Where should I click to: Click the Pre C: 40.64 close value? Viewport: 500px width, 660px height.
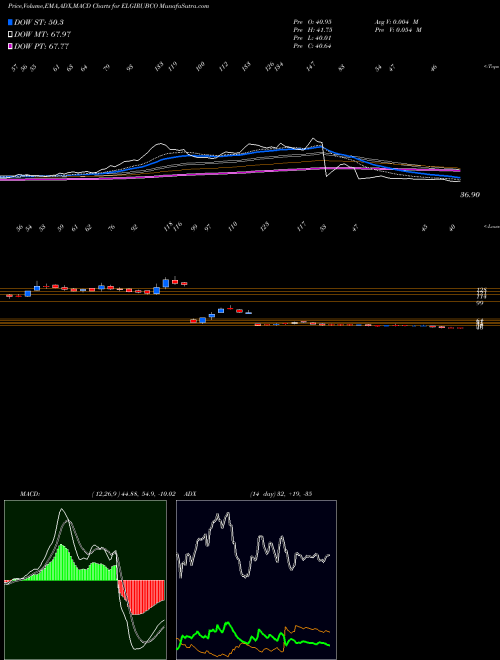[x=312, y=46]
